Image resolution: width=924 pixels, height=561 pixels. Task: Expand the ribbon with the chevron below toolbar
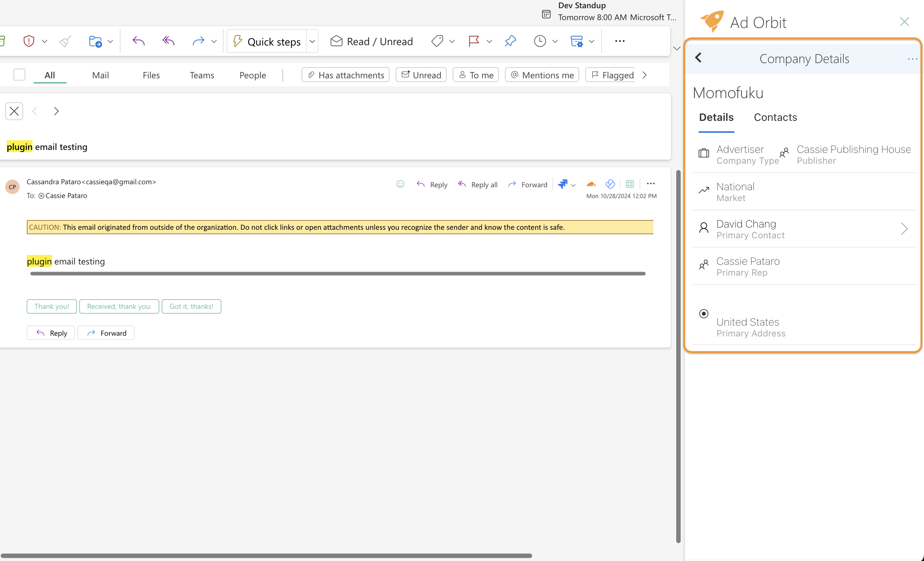677,48
